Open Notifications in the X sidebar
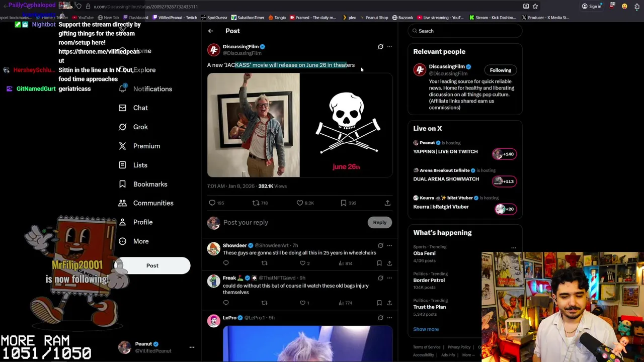 point(146,89)
